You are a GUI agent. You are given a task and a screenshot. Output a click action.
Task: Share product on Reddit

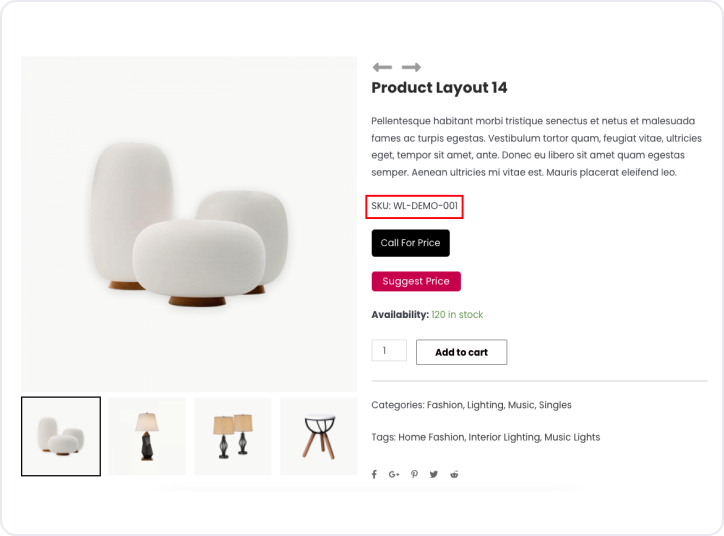coord(454,474)
